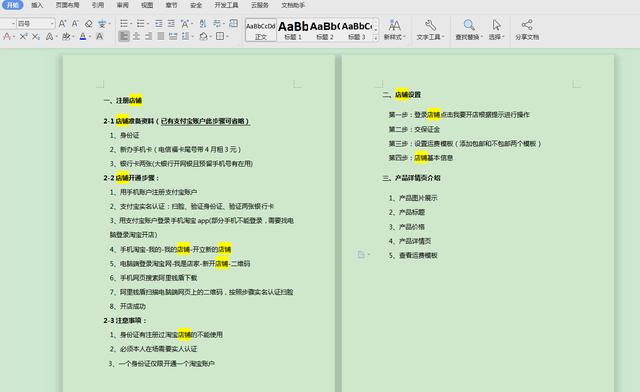Click the last icon in the paragraph group's top row
This screenshot has width=640, height=392.
pyautogui.click(x=233, y=23)
